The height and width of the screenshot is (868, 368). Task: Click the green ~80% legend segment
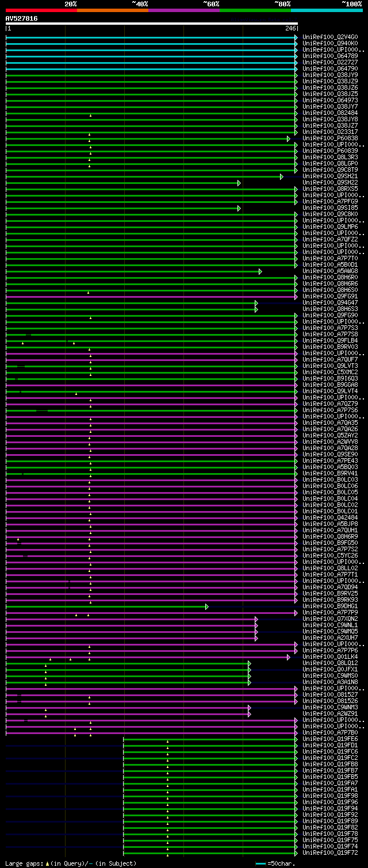point(255,10)
